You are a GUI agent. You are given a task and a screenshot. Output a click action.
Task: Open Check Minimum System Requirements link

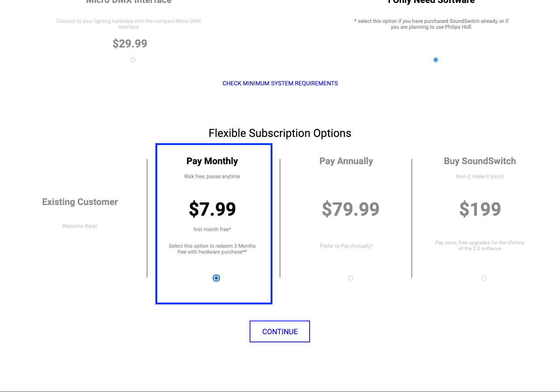pos(280,83)
